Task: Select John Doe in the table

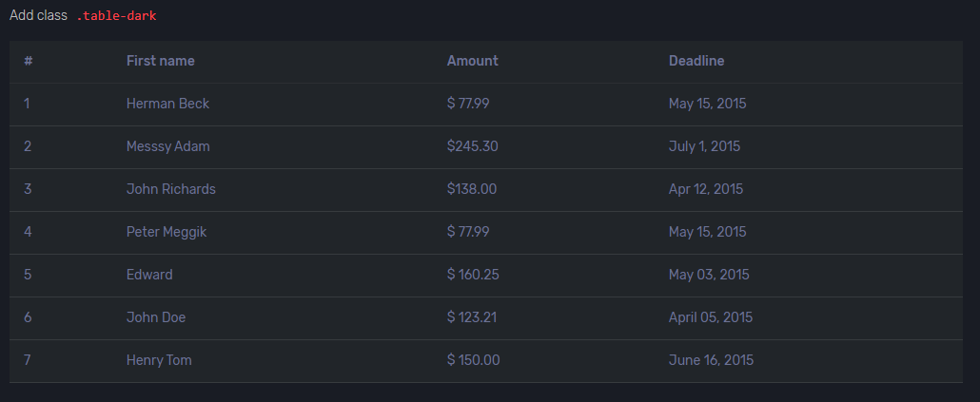Action: tap(156, 317)
